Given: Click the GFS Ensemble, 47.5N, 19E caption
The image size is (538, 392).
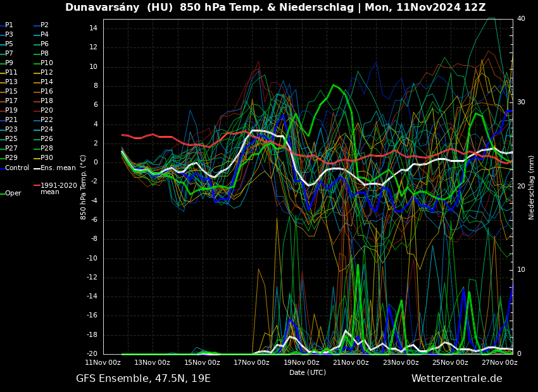Looking at the screenshot, I should pyautogui.click(x=143, y=379).
